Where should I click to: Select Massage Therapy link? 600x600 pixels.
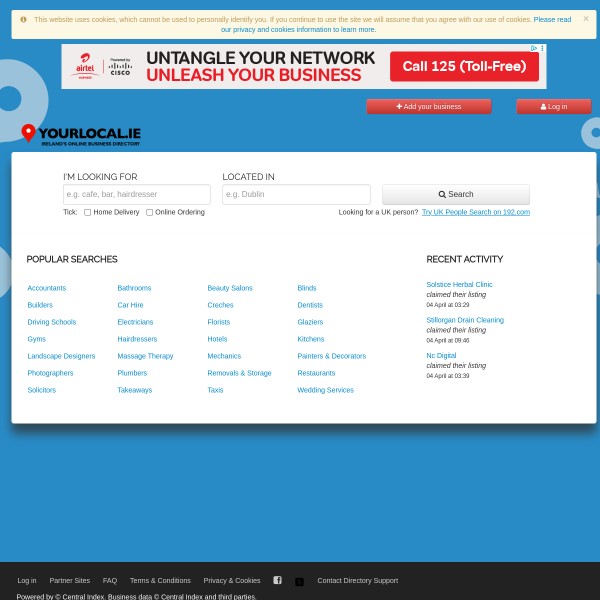click(x=145, y=356)
